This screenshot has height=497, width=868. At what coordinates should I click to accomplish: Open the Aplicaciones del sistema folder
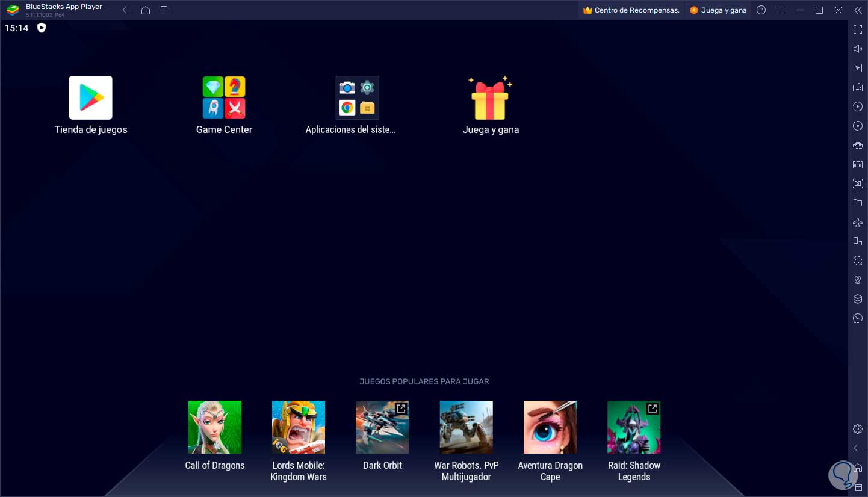click(x=358, y=97)
